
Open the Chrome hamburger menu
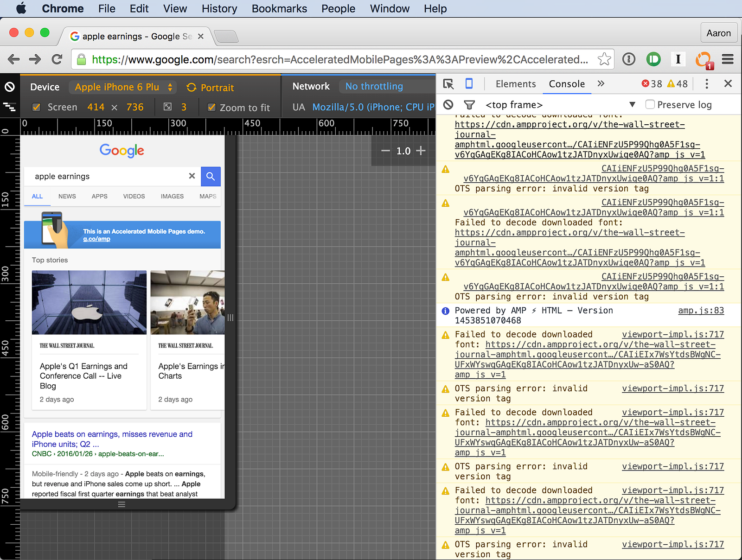coord(728,59)
